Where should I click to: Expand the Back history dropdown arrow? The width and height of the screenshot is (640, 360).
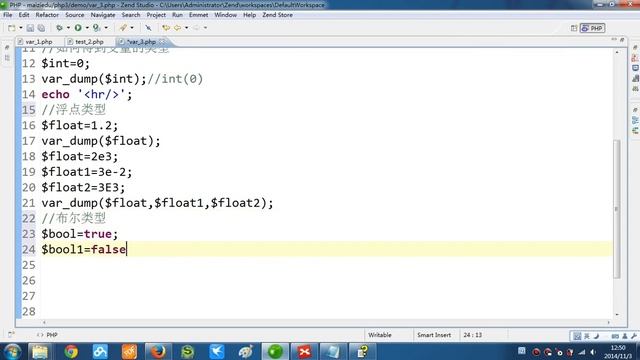pos(187,28)
